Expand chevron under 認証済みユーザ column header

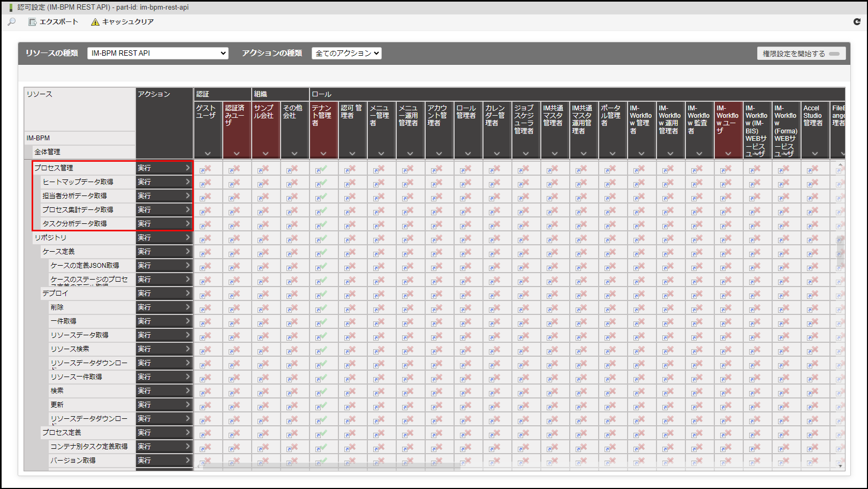[x=237, y=154]
